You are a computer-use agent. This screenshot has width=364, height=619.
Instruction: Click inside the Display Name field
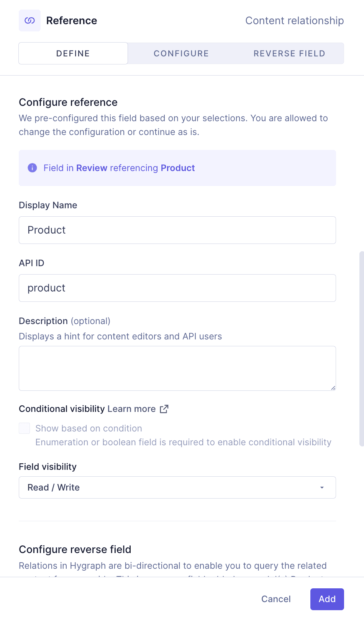[177, 230]
